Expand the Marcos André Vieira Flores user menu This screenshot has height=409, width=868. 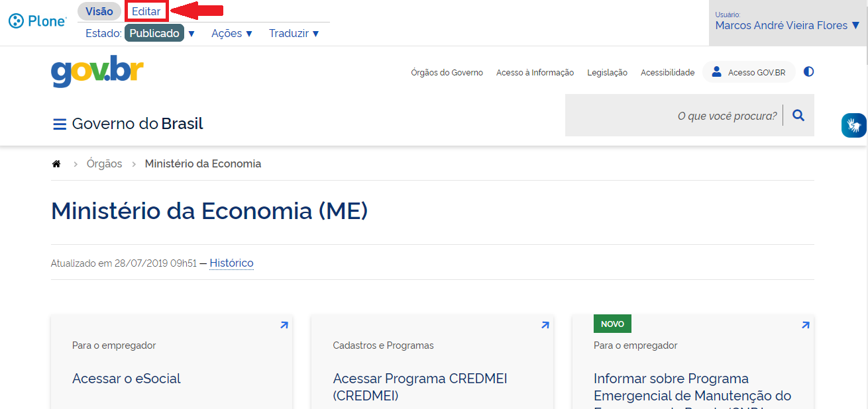click(x=788, y=25)
